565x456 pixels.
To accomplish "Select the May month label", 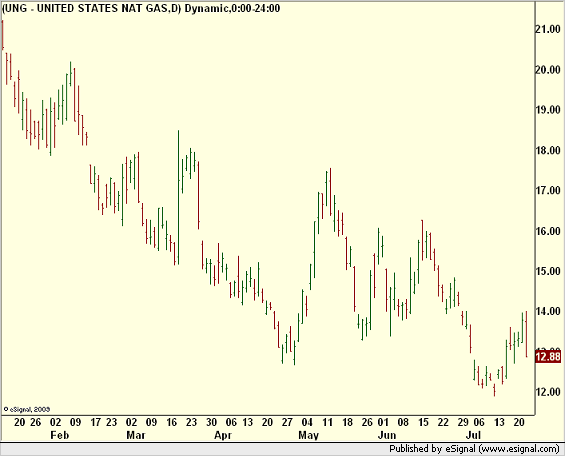I will click(308, 435).
